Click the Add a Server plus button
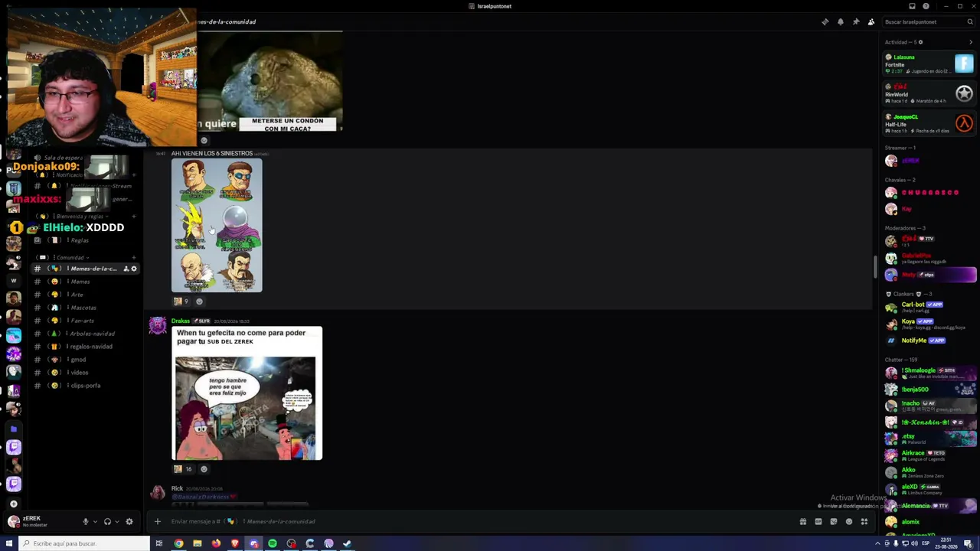 pos(14,504)
